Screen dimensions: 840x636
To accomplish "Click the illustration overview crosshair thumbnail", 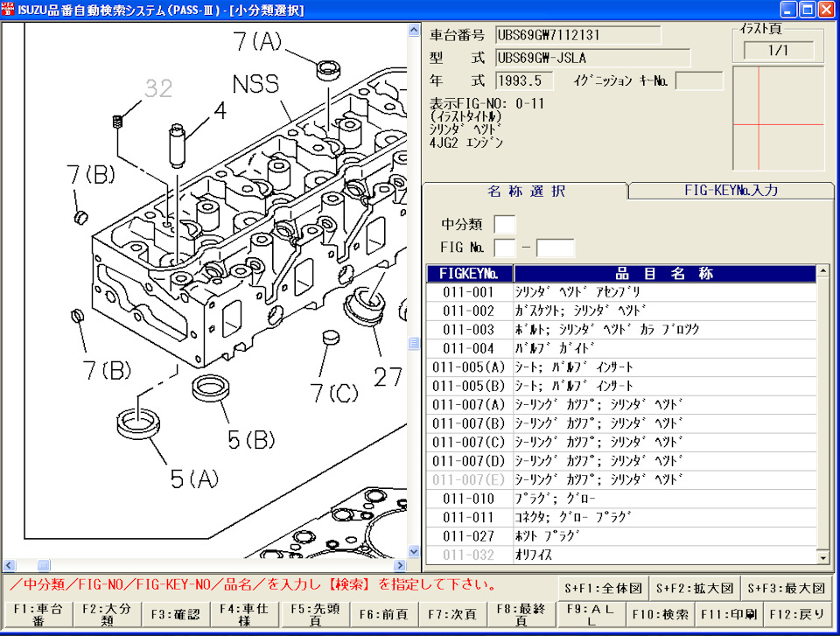I will pos(779,118).
